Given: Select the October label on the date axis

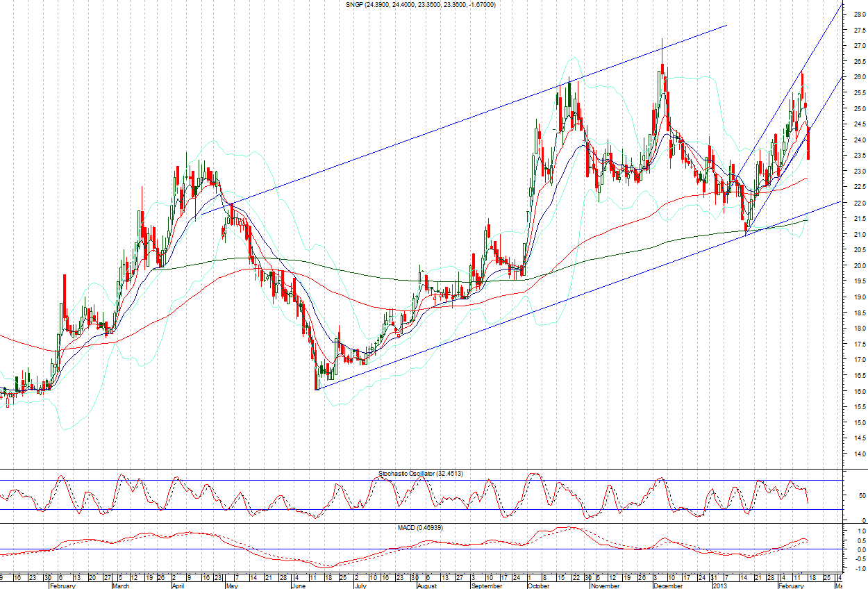Looking at the screenshot, I should coord(538,586).
